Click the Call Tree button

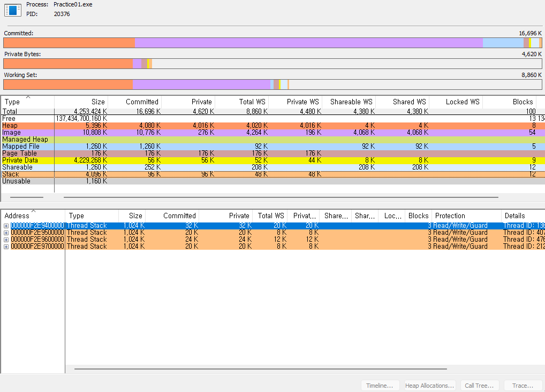point(479,386)
